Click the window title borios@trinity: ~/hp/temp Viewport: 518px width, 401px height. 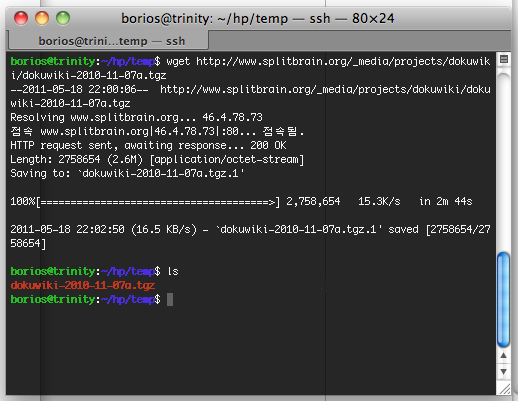(204, 19)
